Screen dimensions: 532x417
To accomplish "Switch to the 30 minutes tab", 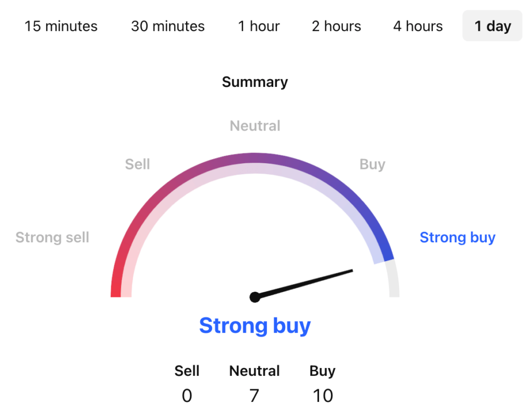I will pyautogui.click(x=168, y=26).
